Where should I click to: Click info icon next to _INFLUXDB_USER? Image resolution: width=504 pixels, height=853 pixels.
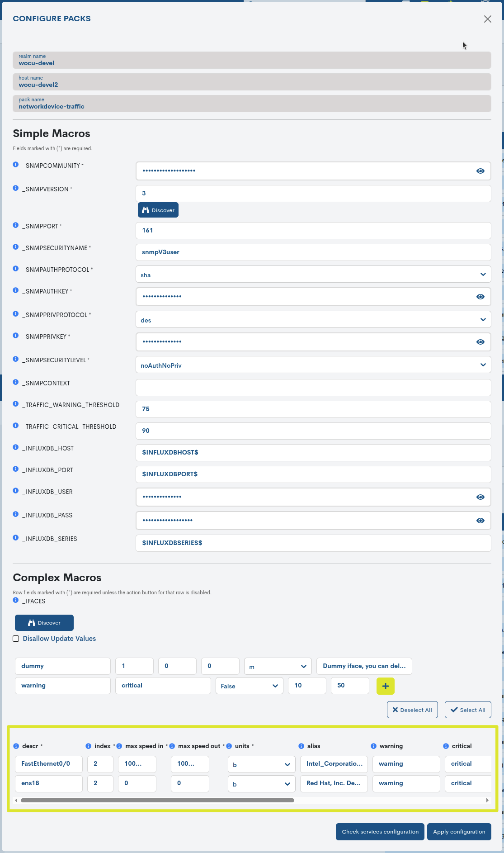point(16,491)
